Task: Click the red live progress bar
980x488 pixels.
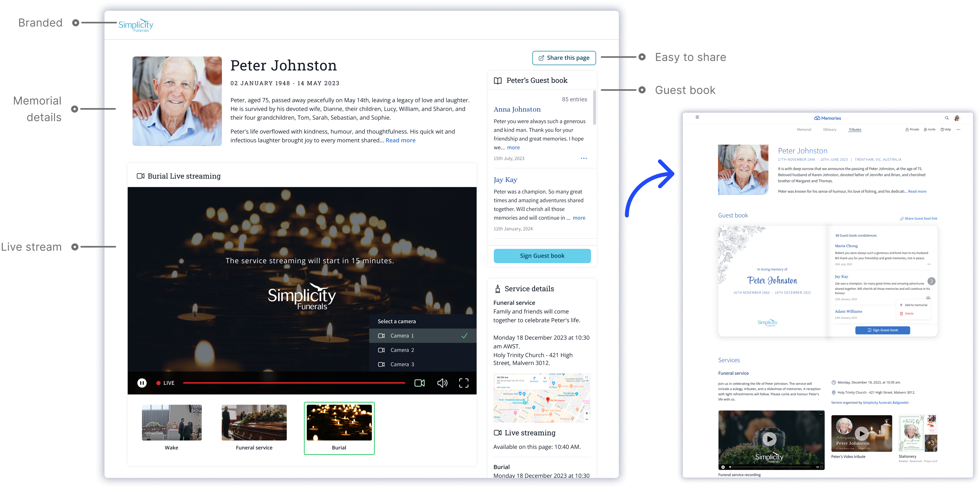Action: coord(294,383)
